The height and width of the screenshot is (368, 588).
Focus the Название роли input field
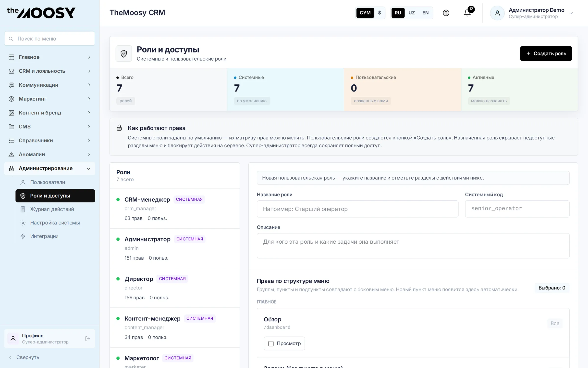(x=357, y=209)
